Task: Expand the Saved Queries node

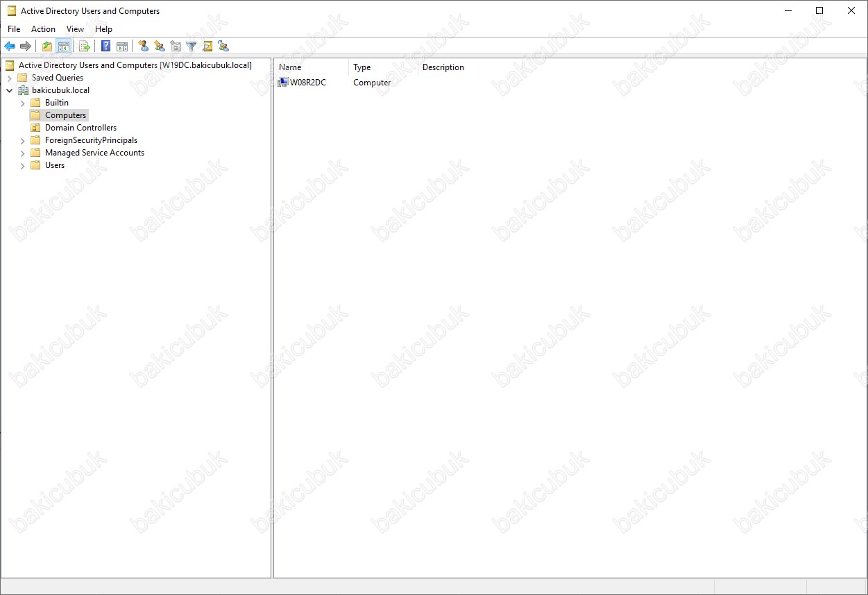Action: pos(9,78)
